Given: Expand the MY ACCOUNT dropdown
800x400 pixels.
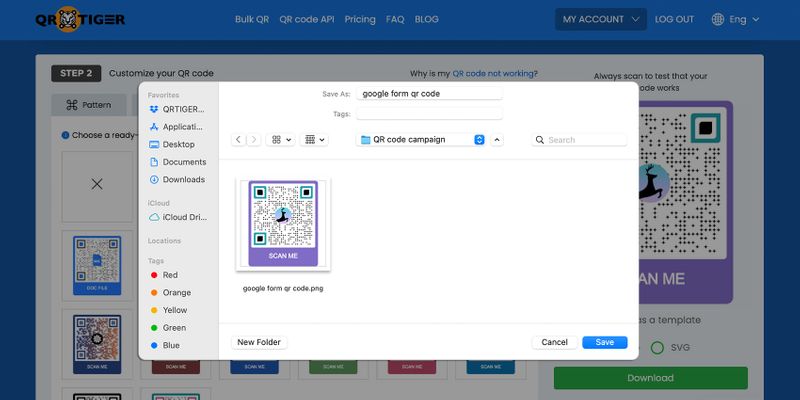Looking at the screenshot, I should 601,19.
